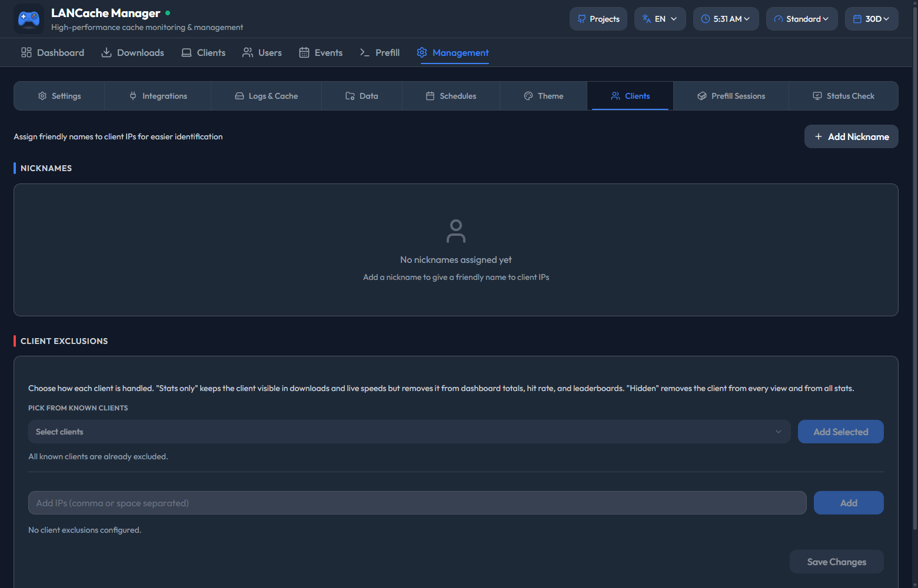Go to the Downloads page
Viewport: 918px width, 588px height.
(132, 52)
